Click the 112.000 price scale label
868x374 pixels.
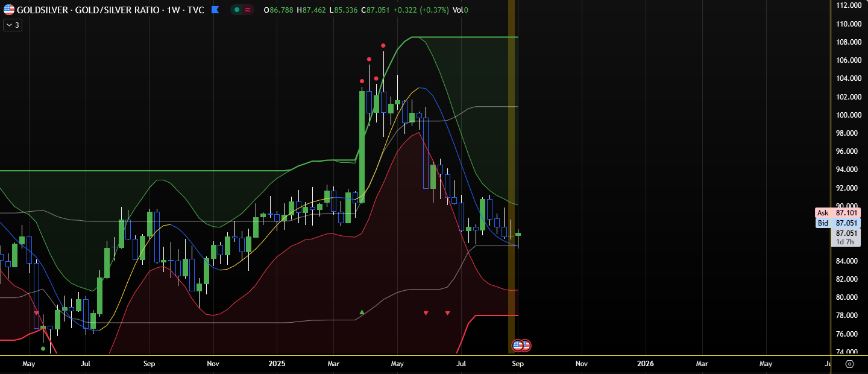848,5
